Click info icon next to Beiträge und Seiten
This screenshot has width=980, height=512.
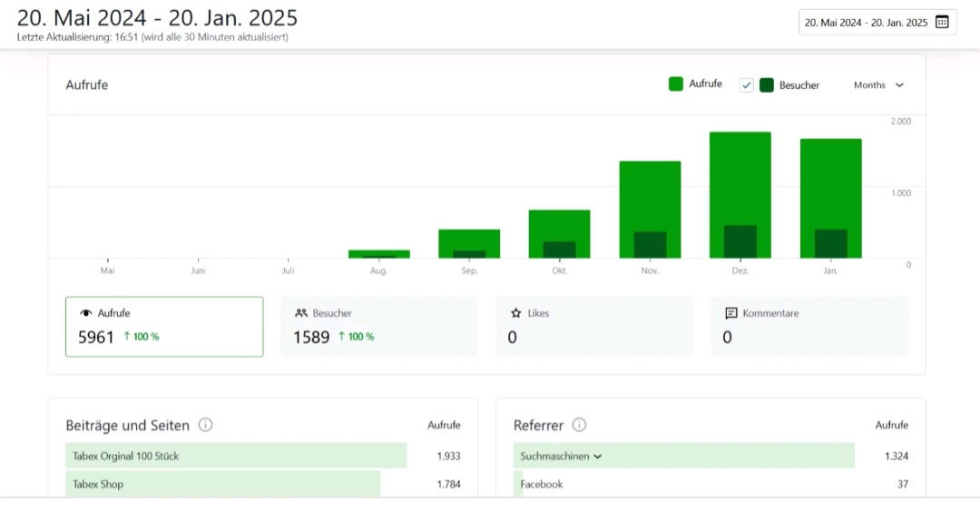click(x=205, y=425)
